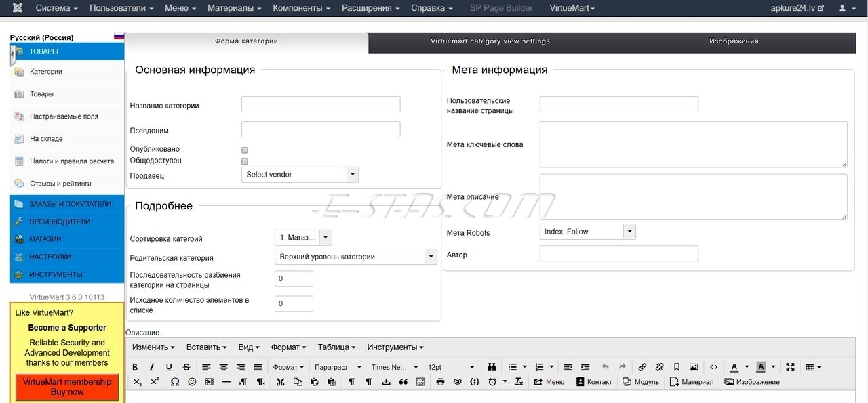Clear formatting of selected text
This screenshot has height=403, width=868.
pos(519,382)
